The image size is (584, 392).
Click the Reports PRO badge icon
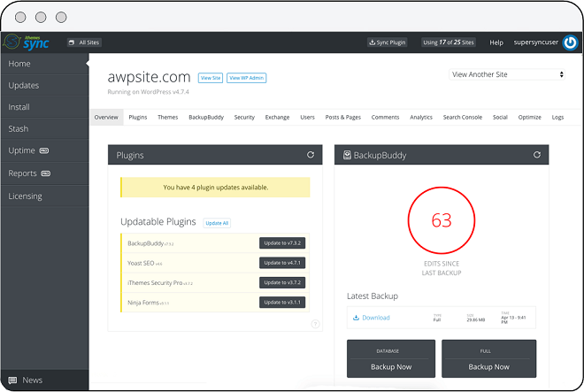pyautogui.click(x=45, y=173)
